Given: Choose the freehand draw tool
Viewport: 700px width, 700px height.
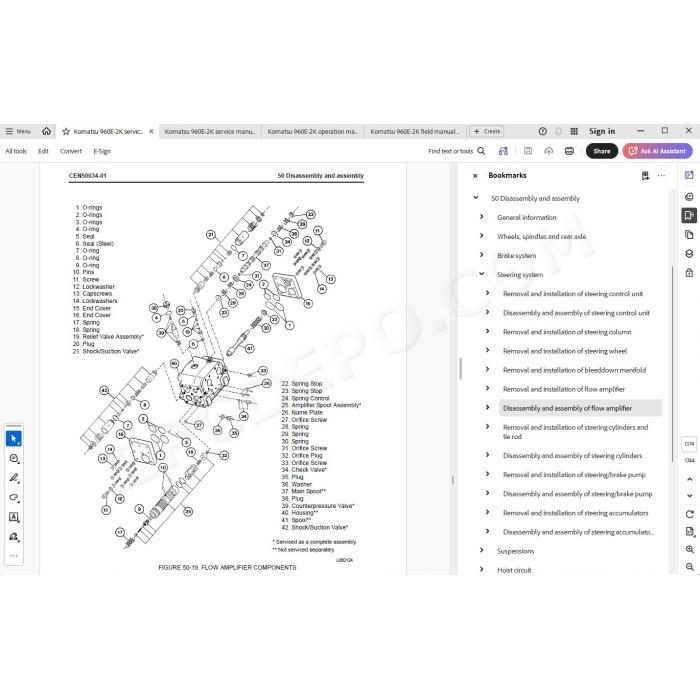Looking at the screenshot, I should [x=14, y=497].
